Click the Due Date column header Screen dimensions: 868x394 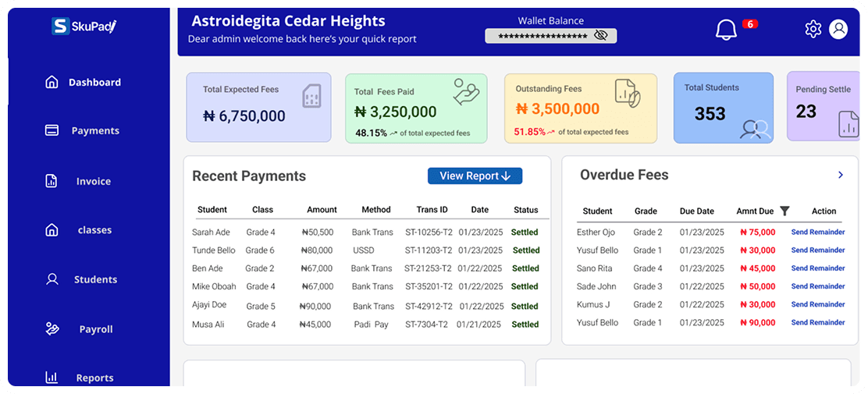(x=697, y=211)
